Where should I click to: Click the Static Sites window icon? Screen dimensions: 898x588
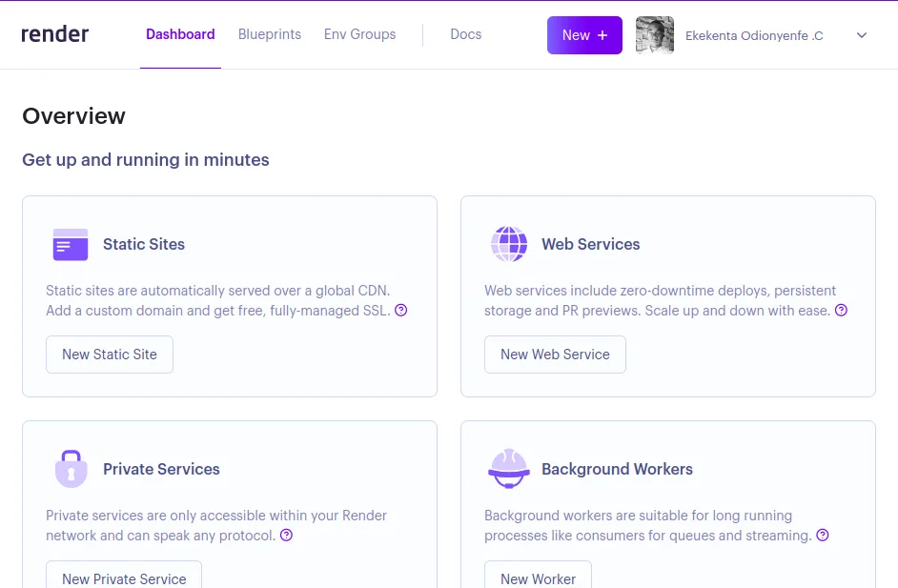click(x=71, y=245)
